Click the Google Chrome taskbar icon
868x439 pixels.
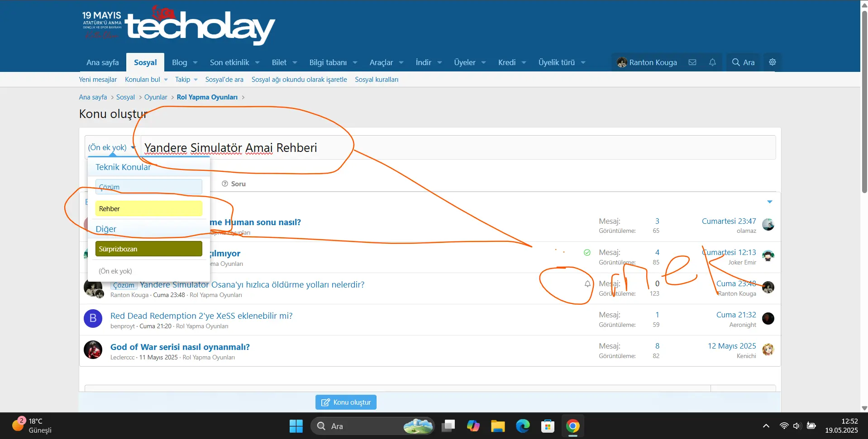(572, 426)
